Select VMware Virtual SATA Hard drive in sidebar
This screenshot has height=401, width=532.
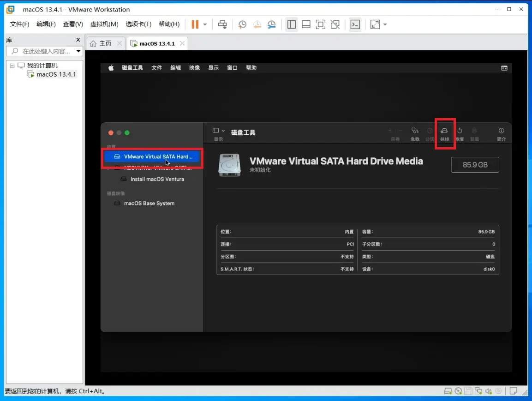153,157
